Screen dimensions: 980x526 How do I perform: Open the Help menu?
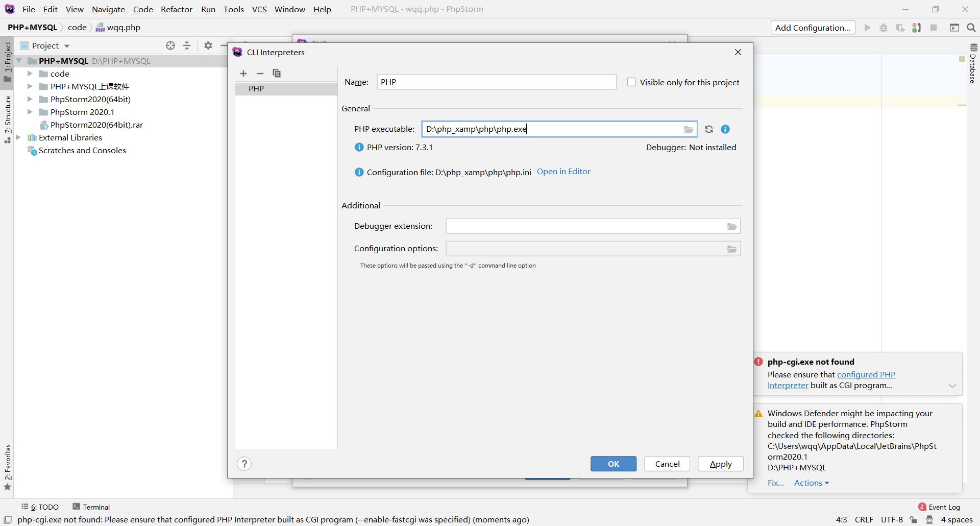coord(322,9)
